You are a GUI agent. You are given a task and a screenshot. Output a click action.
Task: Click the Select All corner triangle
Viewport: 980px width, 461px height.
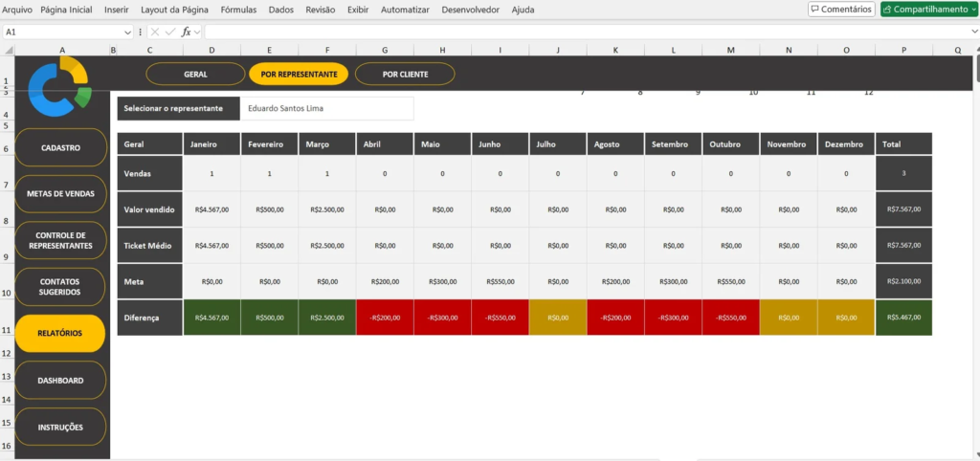click(x=8, y=50)
